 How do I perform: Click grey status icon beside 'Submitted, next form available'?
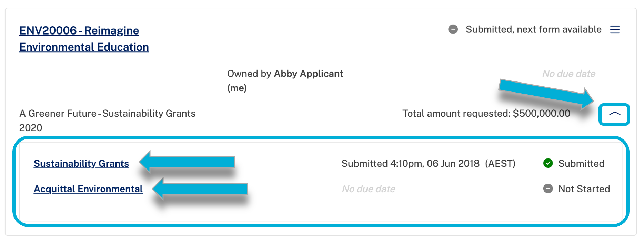click(453, 29)
